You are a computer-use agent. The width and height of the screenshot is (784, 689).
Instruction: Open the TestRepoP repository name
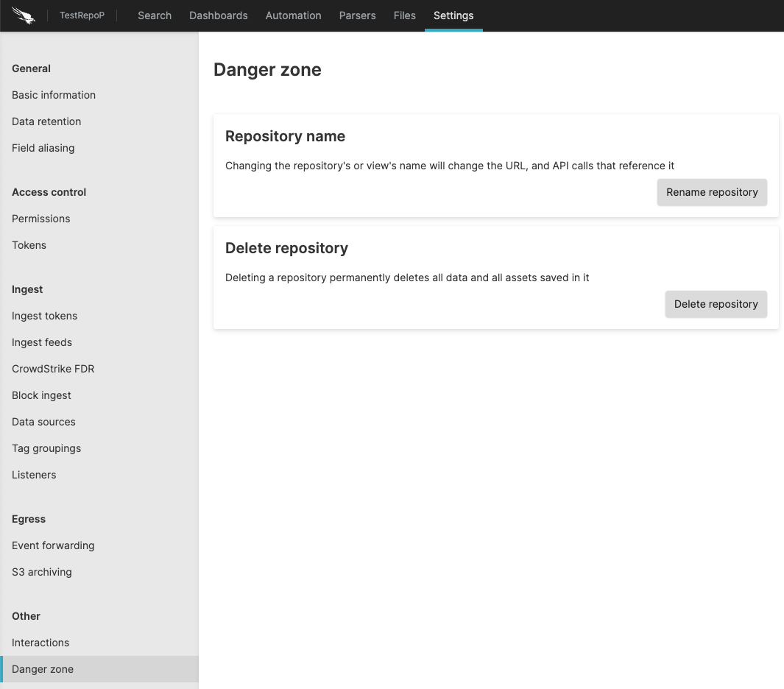coord(82,15)
